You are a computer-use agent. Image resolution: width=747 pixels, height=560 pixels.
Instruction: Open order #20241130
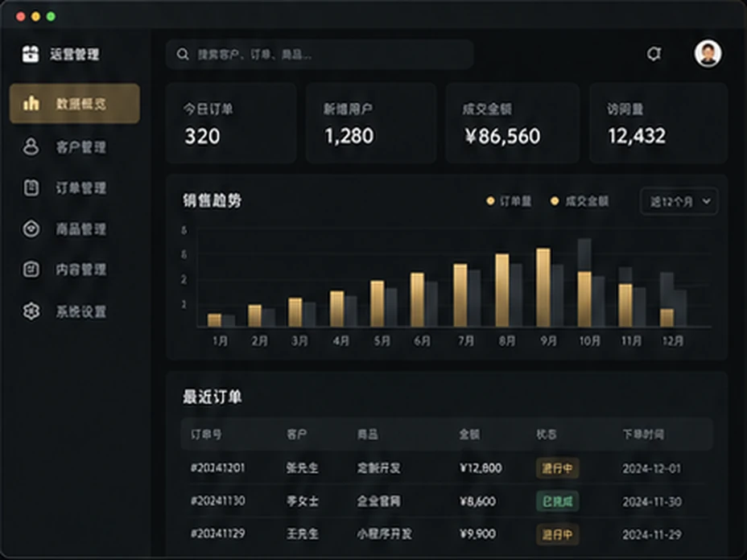click(x=217, y=501)
